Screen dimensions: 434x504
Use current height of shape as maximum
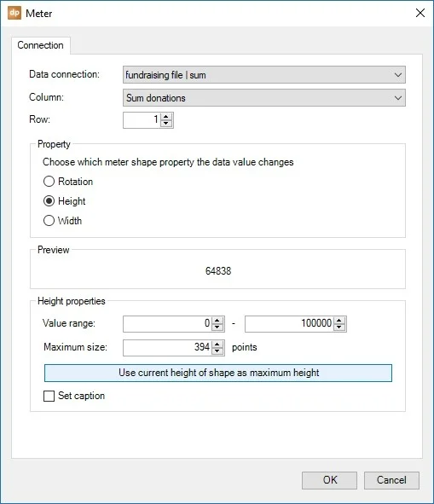[218, 373]
